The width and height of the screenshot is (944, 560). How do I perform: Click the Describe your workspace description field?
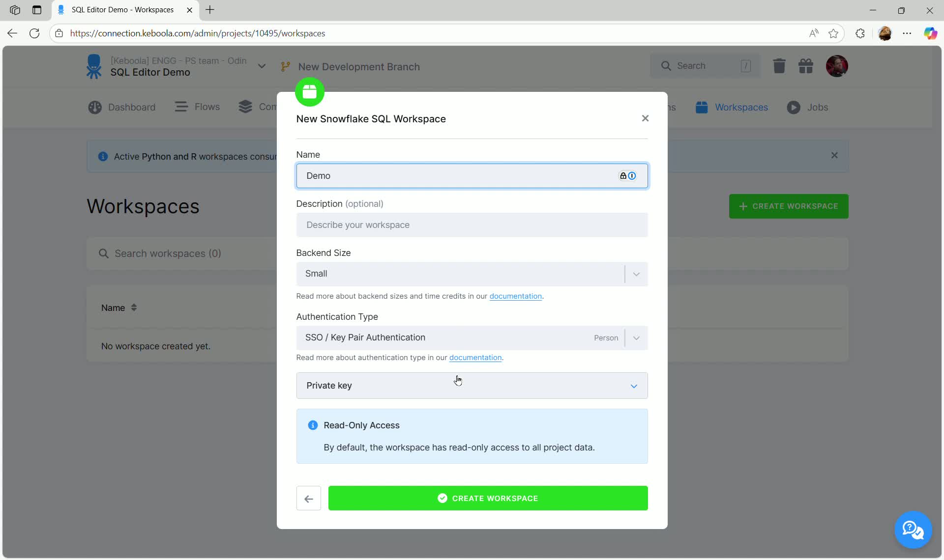click(472, 225)
